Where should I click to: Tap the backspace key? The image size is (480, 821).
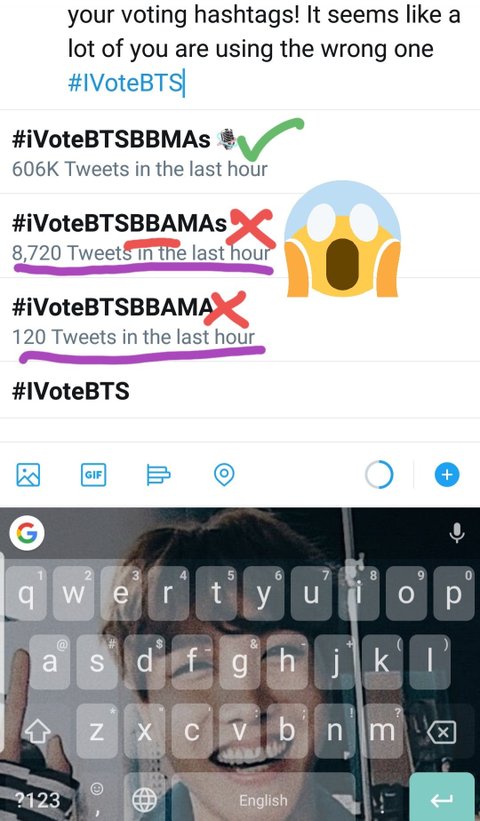click(442, 731)
